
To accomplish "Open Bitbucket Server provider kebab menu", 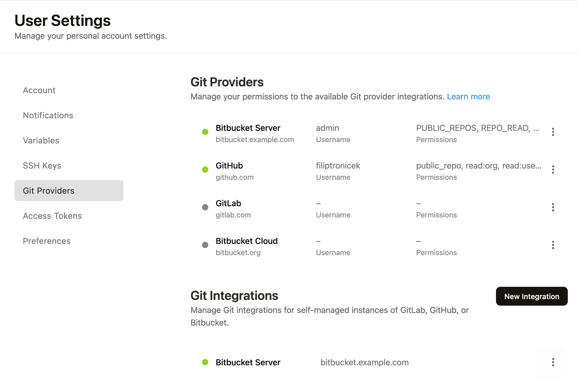I will point(553,132).
